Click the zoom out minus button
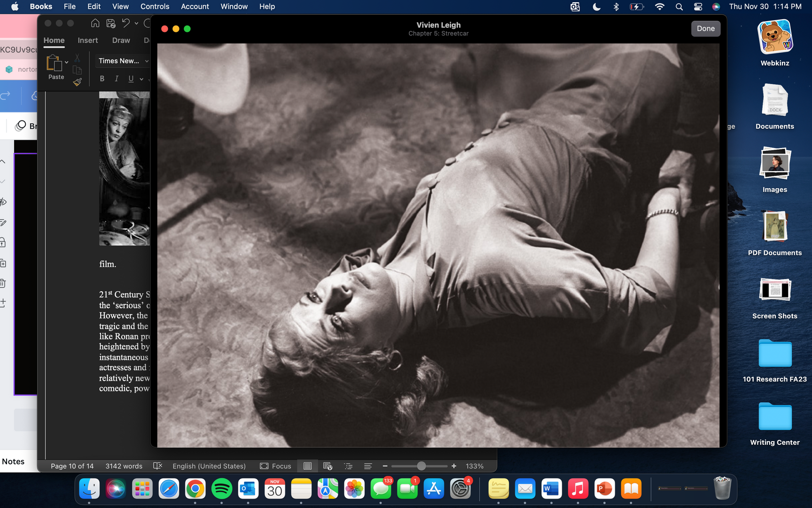Image resolution: width=812 pixels, height=508 pixels. point(385,466)
